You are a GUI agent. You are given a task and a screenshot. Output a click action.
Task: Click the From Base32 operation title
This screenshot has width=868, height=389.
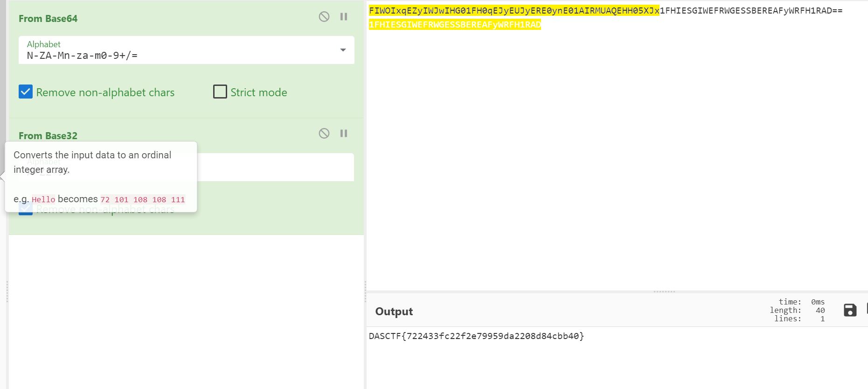coord(48,136)
